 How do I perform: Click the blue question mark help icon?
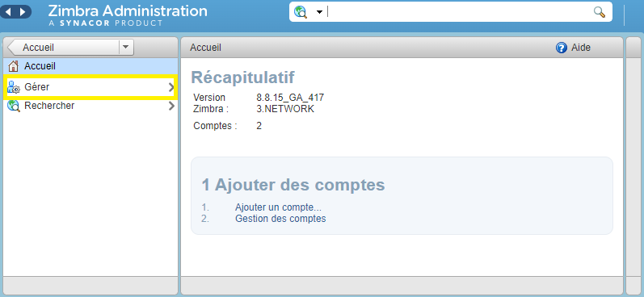point(561,48)
